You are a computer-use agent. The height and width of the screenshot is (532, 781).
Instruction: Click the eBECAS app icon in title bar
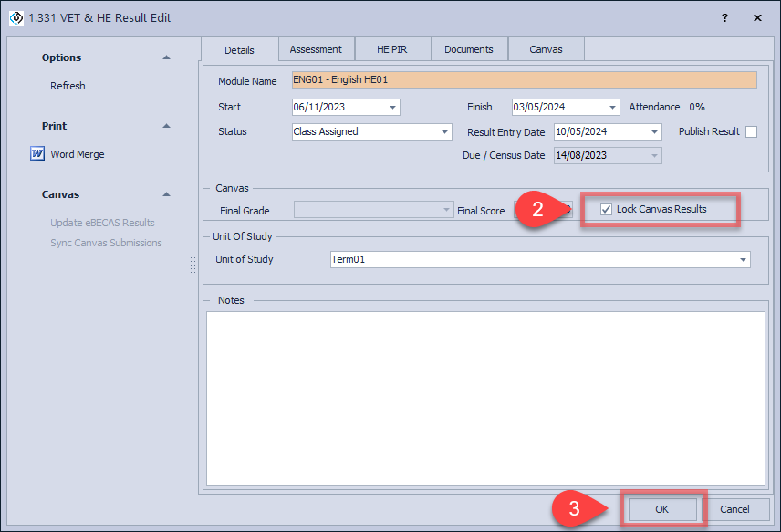[x=16, y=17]
